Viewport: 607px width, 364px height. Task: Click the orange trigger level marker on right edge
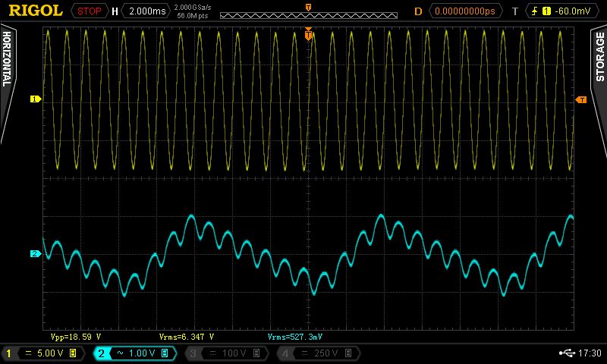[x=581, y=100]
